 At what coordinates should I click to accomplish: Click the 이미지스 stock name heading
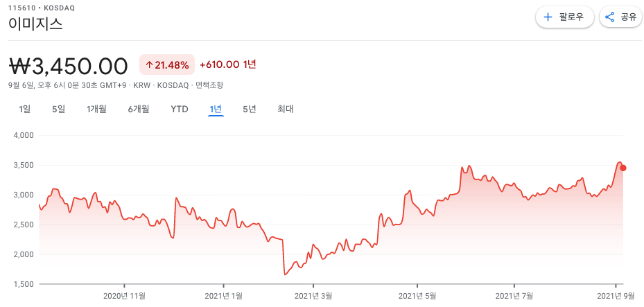pyautogui.click(x=36, y=24)
